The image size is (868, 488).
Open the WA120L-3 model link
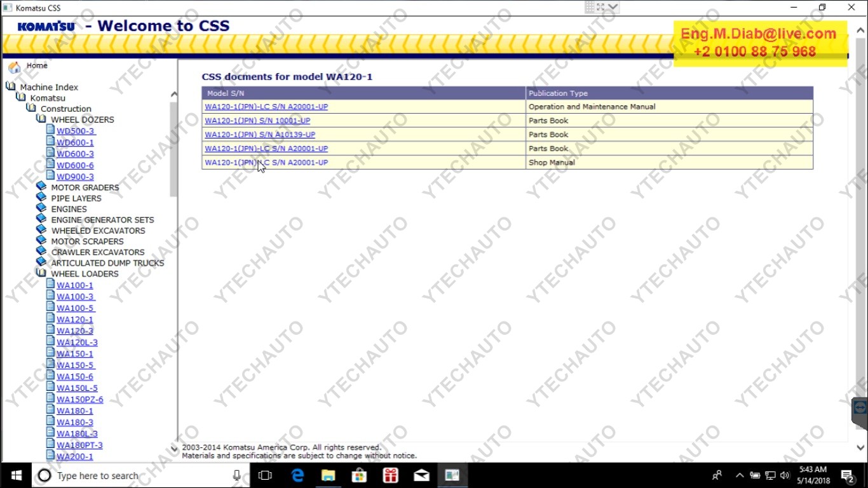[77, 342]
